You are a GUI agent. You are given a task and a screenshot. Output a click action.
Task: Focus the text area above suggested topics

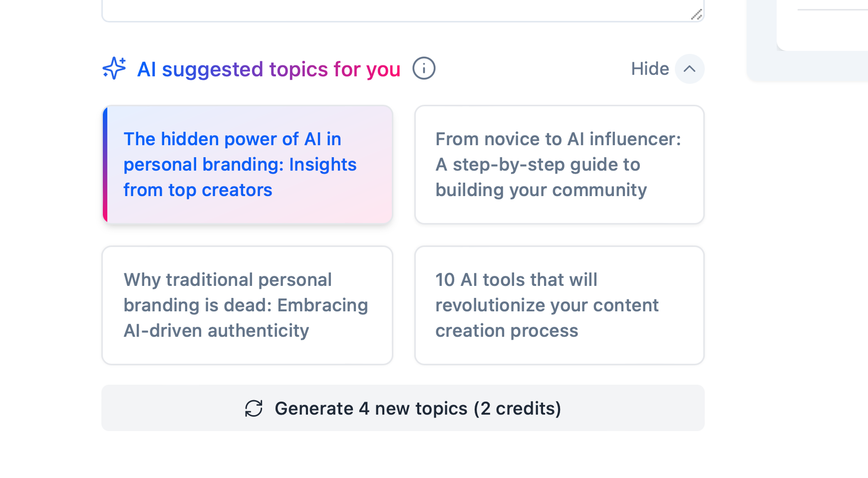click(x=399, y=9)
